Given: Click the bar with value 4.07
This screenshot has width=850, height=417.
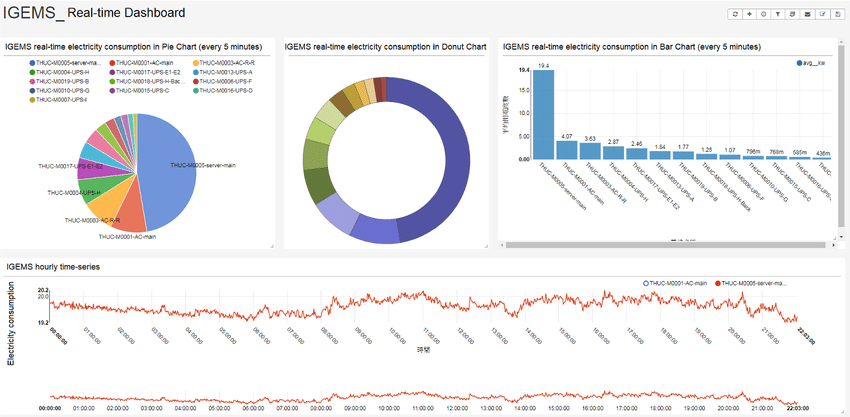Looking at the screenshot, I should tap(567, 150).
